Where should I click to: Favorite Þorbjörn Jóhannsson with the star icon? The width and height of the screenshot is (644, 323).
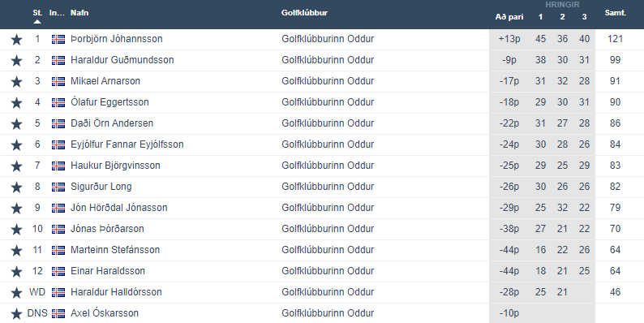(16, 40)
